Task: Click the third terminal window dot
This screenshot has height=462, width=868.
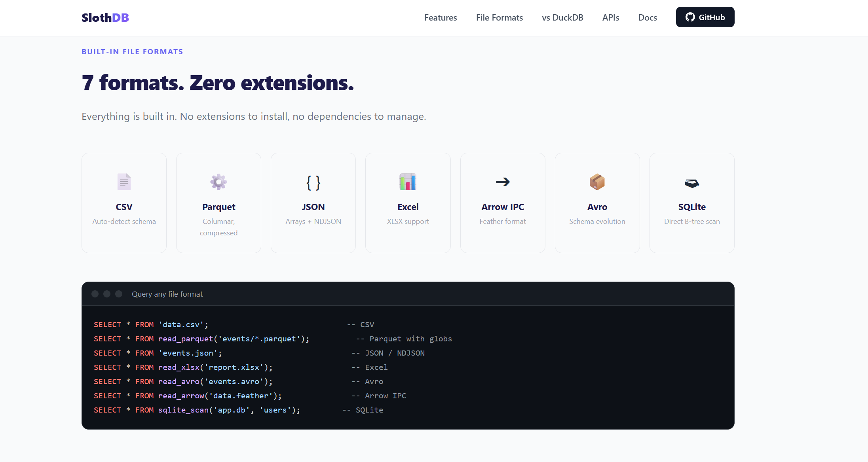Action: coord(119,294)
